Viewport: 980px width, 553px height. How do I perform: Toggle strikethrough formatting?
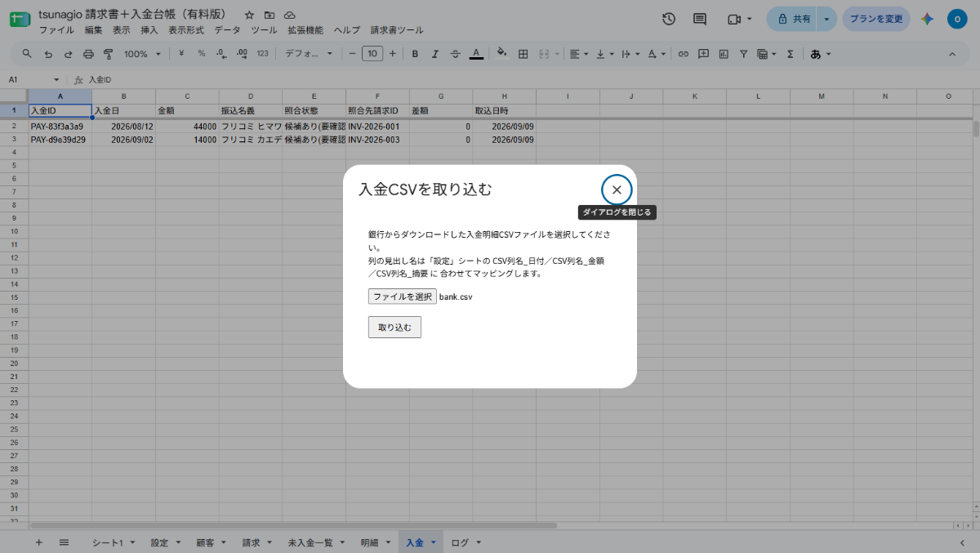(x=456, y=54)
